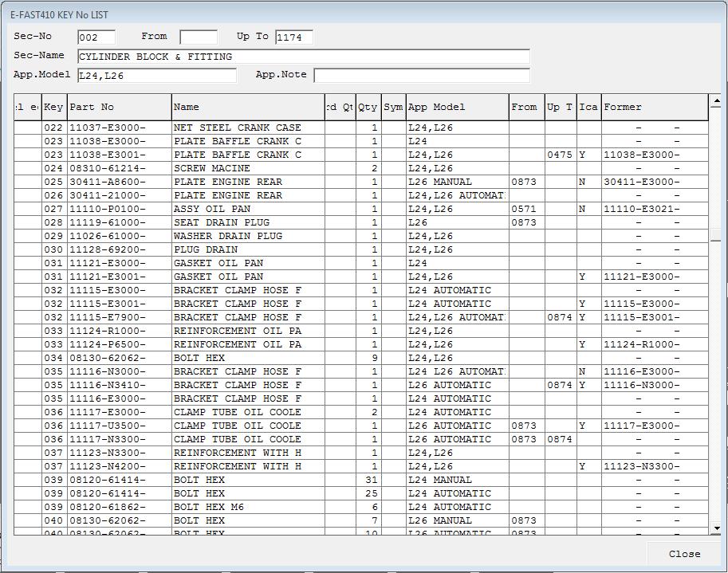728x573 pixels.
Task: Click the App Model column header
Action: pyautogui.click(x=458, y=107)
